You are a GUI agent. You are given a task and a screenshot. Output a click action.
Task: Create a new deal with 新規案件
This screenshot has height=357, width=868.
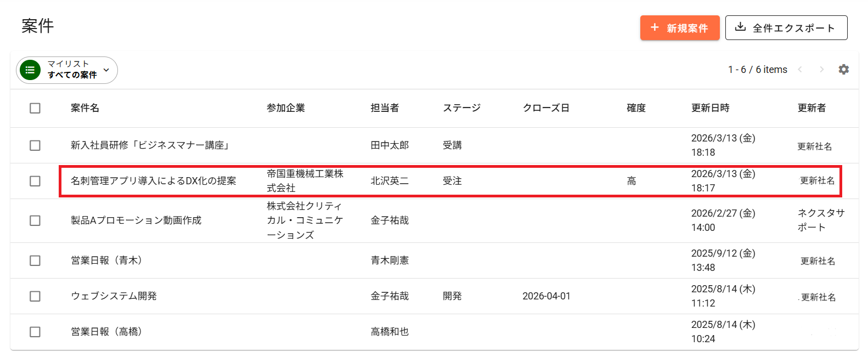click(680, 27)
